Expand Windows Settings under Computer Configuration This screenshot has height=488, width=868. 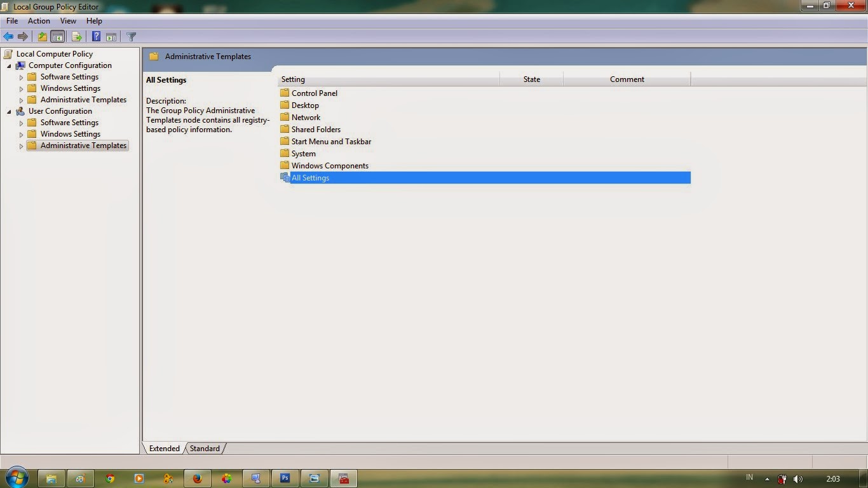21,89
